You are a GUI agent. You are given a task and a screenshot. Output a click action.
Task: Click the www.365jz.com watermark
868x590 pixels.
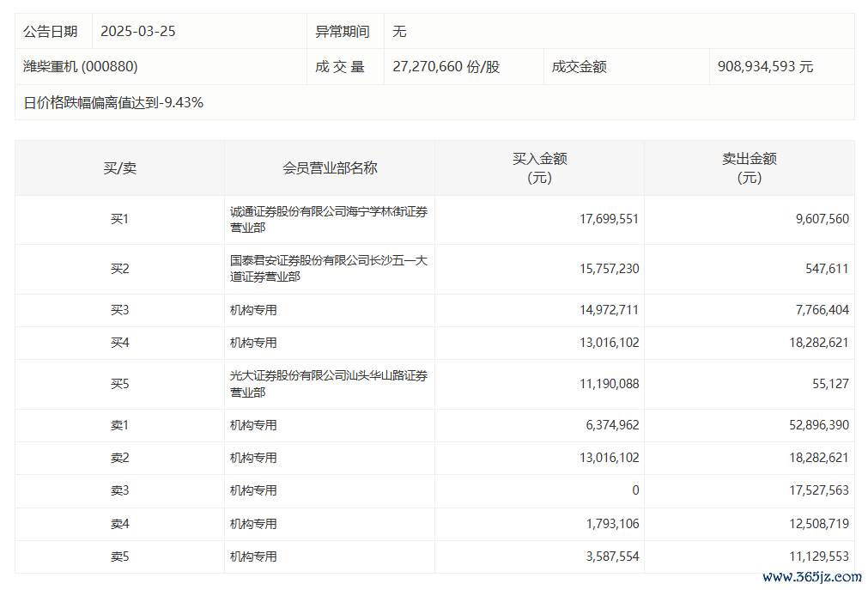coord(811,577)
